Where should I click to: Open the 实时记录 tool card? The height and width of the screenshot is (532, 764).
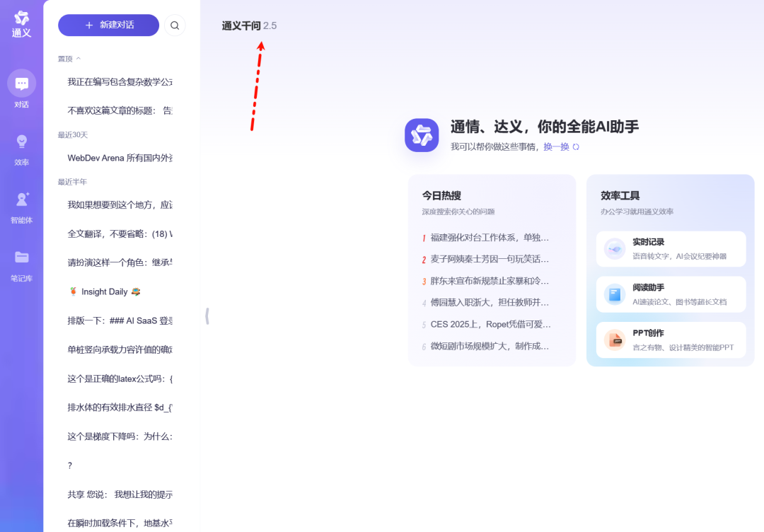[671, 249]
